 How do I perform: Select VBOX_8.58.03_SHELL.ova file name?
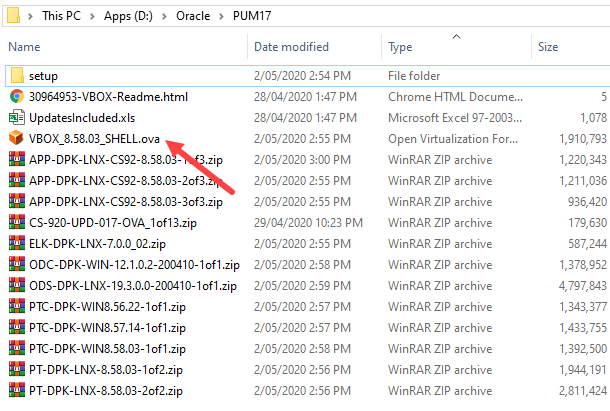[x=94, y=139]
